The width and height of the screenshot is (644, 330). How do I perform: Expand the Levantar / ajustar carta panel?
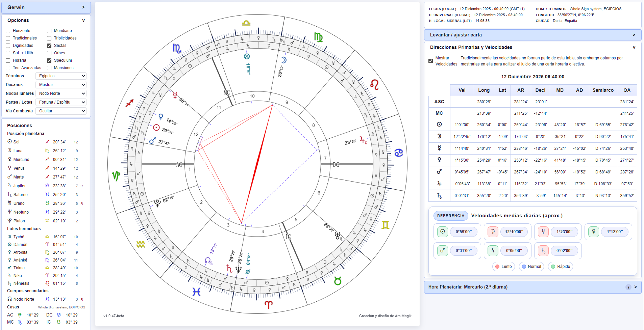[532, 35]
